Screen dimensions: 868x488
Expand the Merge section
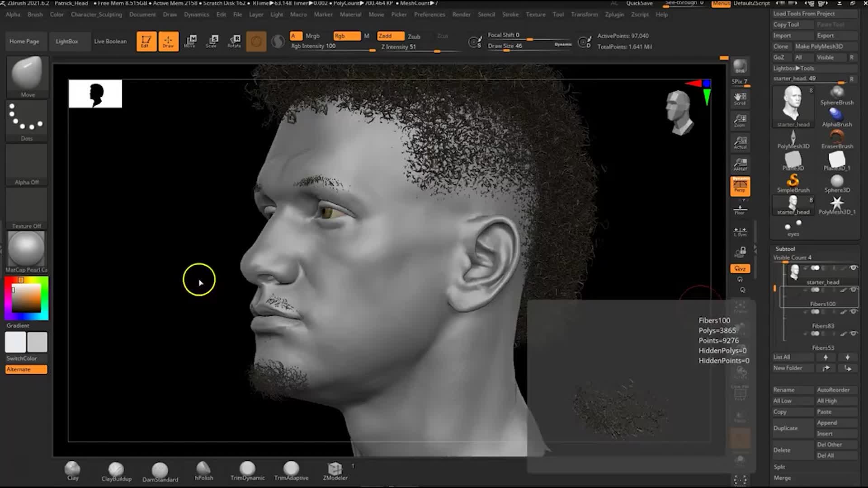[x=782, y=478]
